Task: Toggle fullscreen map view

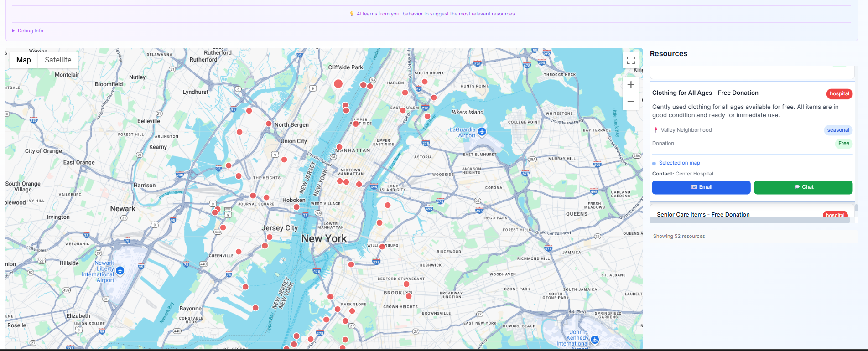Action: tap(631, 60)
